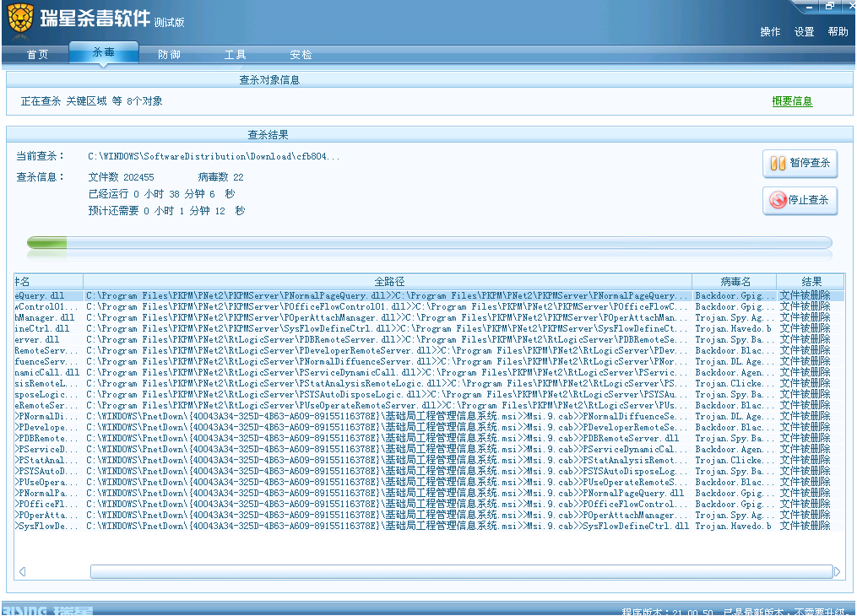This screenshot has width=857, height=616.
Task: Select the wControl01 result row
Action: click(x=430, y=307)
